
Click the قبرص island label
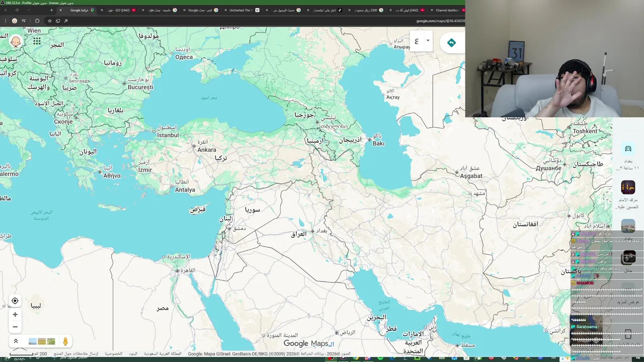point(198,209)
